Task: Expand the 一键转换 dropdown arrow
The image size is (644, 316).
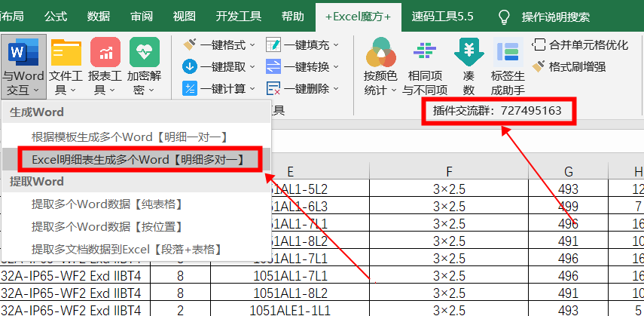Action: pos(336,66)
